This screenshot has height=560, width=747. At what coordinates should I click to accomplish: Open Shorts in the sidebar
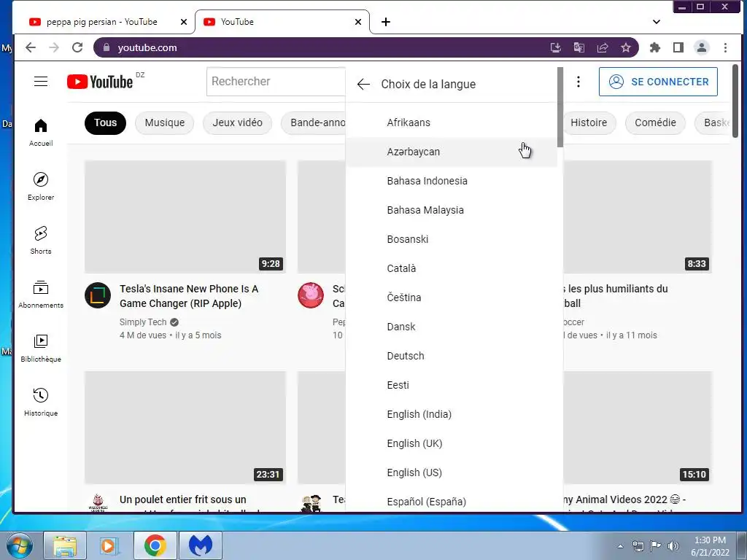(x=41, y=241)
